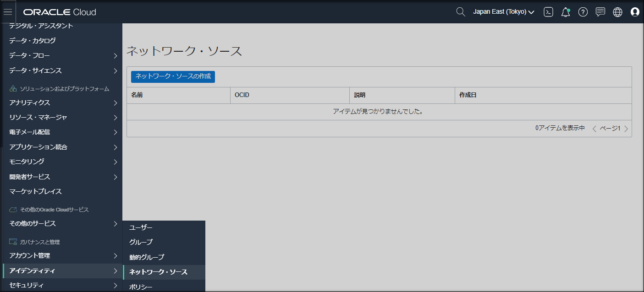Expand データ・フロー submenu
Viewport: 644px width, 292px height.
62,56
